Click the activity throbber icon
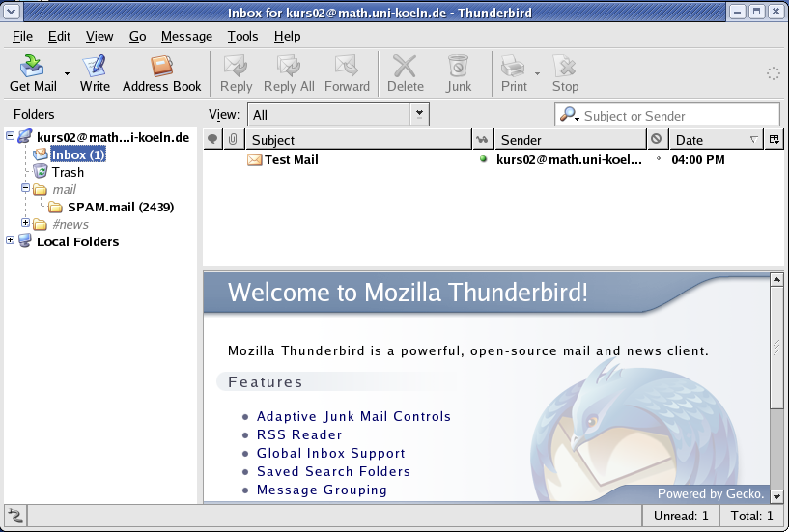This screenshot has width=789, height=532. coord(773,73)
